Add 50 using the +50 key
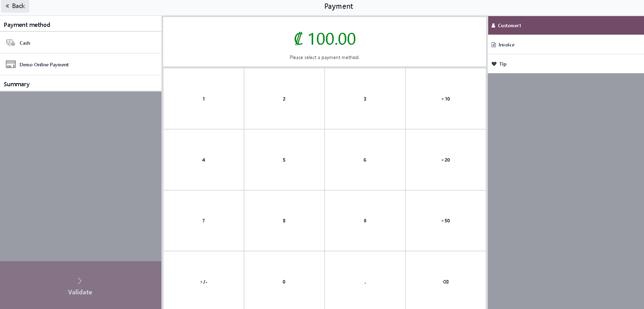644x309 pixels. pyautogui.click(x=446, y=221)
